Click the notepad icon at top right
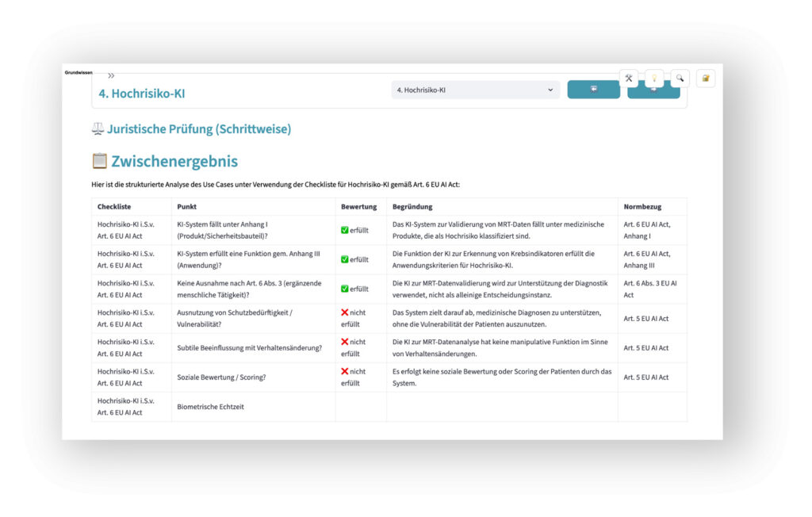 coord(705,79)
